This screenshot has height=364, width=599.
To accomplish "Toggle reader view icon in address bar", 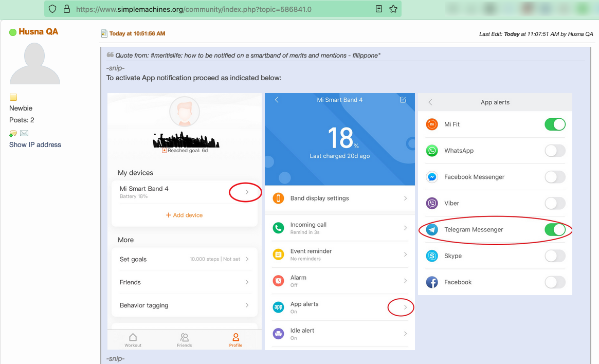I will tap(379, 9).
